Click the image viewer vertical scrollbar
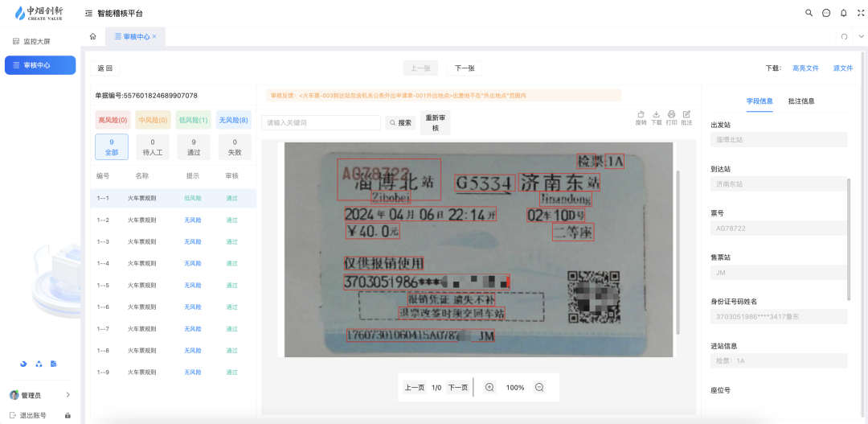Screen dimensions: 868x424 point(678,253)
